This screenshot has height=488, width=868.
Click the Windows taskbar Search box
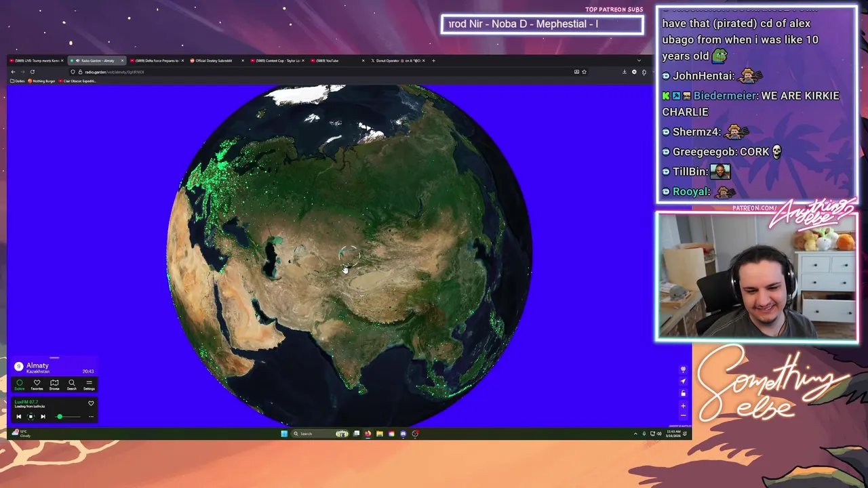pos(321,434)
